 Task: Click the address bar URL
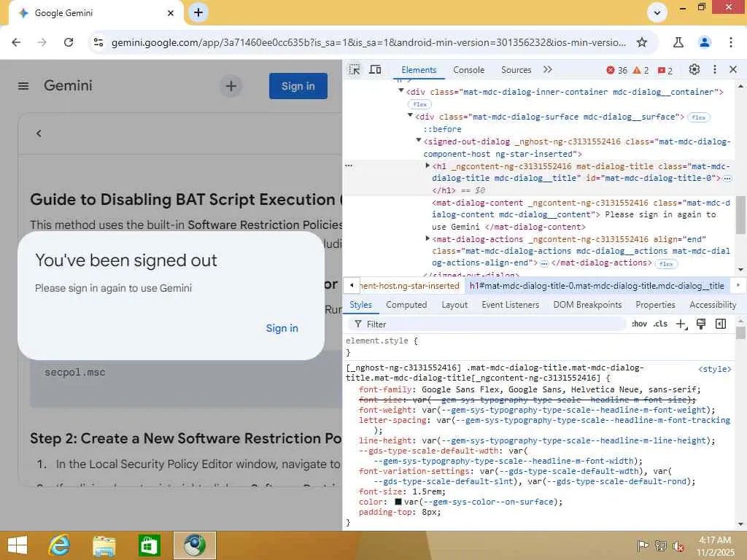click(368, 42)
